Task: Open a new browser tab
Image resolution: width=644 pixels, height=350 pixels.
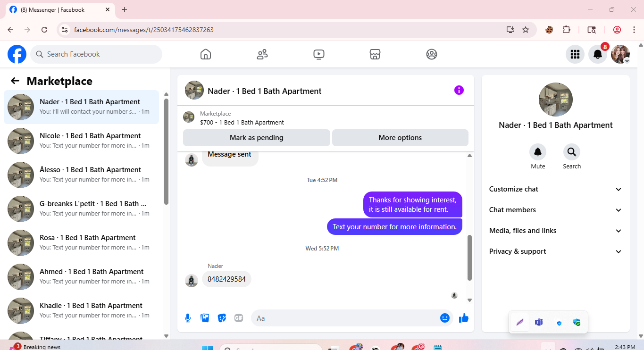Action: coord(125,9)
